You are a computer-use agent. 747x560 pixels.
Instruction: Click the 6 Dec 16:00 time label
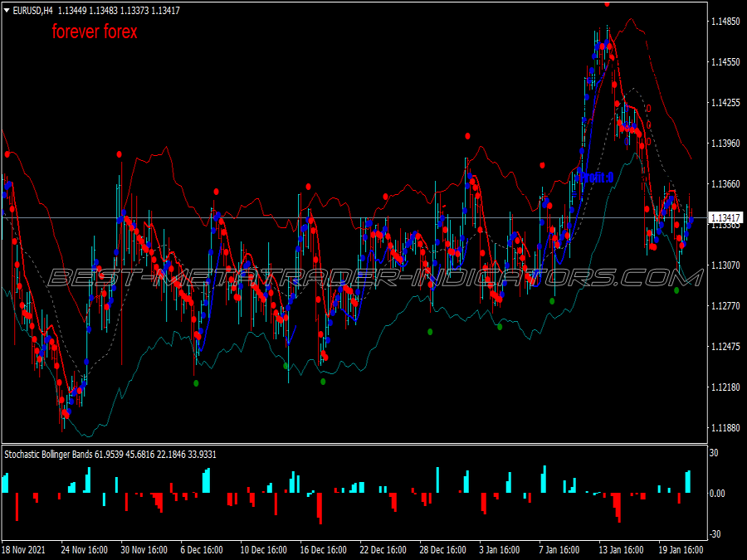pos(202,549)
